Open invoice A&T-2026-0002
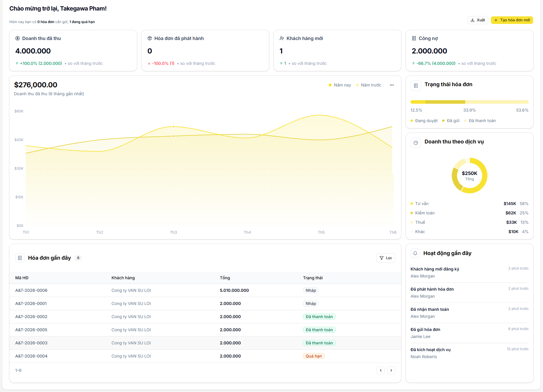This screenshot has width=543, height=392. pos(31,317)
